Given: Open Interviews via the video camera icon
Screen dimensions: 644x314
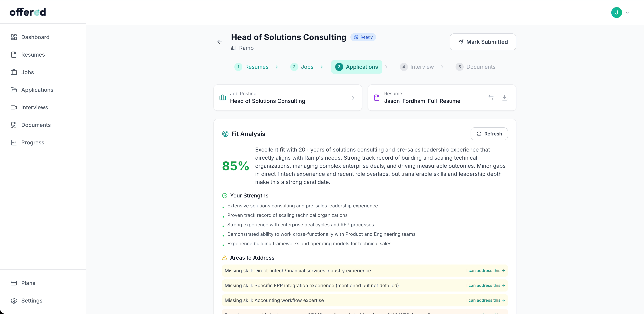Looking at the screenshot, I should [14, 107].
